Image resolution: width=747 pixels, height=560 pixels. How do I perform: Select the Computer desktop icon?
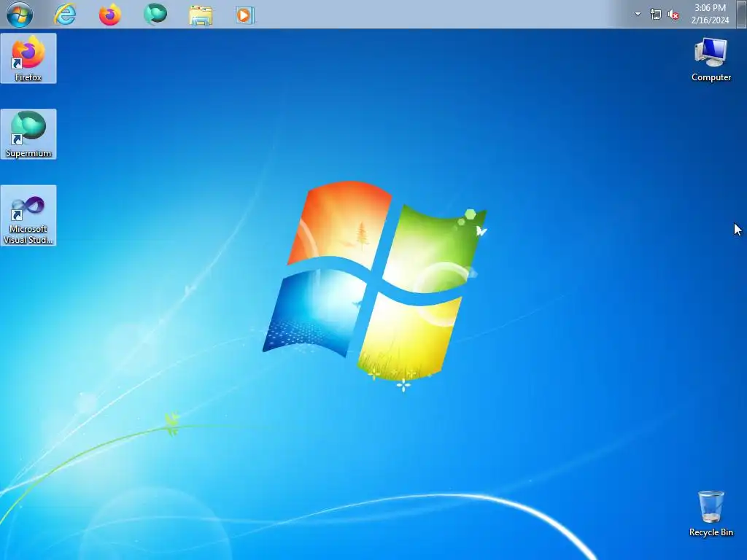(x=711, y=59)
